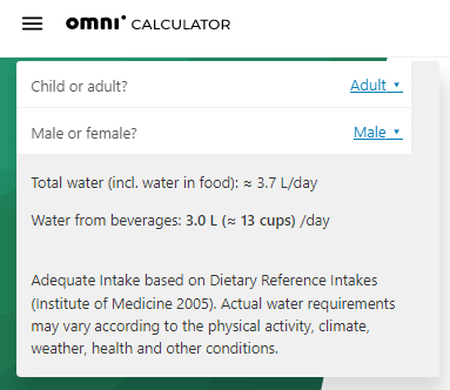Click empty space in Male or female row
The width and height of the screenshot is (450, 390).
pyautogui.click(x=243, y=132)
